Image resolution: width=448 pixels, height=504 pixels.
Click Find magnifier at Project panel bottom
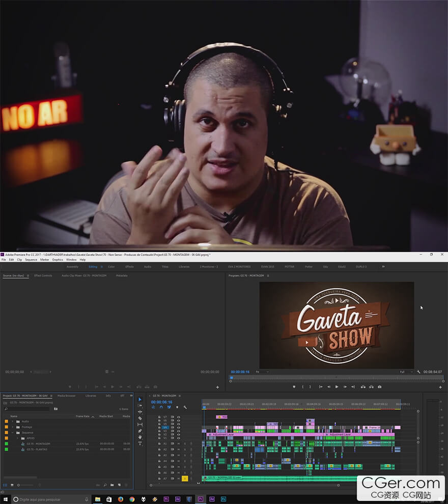point(105,485)
